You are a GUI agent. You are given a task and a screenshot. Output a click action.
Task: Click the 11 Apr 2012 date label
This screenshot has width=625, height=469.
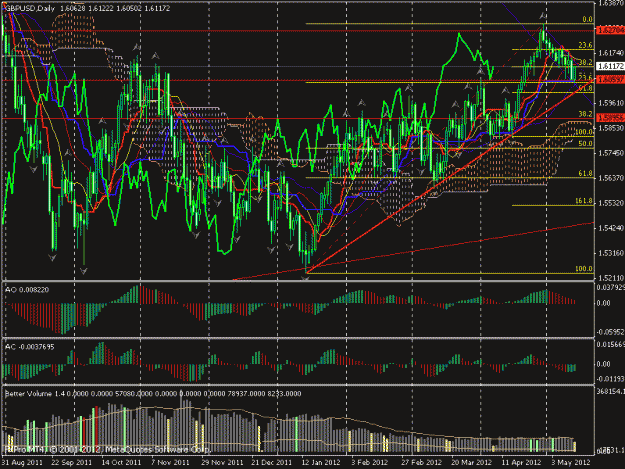521,463
